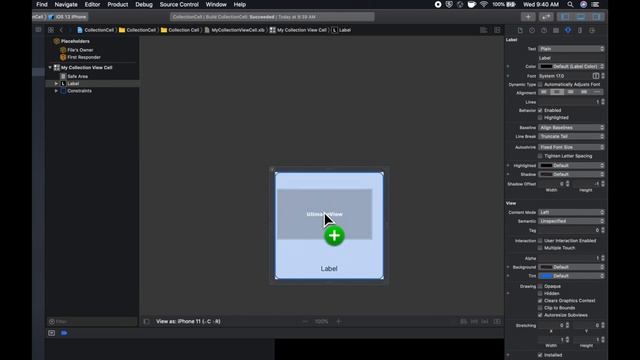640x360 pixels.
Task: Click the Label text input field
Action: 571,58
